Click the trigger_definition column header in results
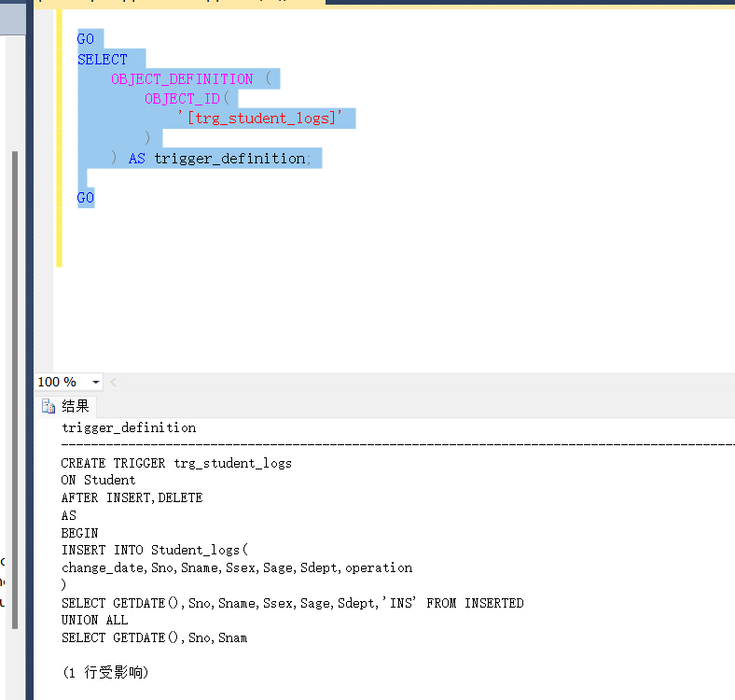The image size is (735, 700). tap(129, 427)
